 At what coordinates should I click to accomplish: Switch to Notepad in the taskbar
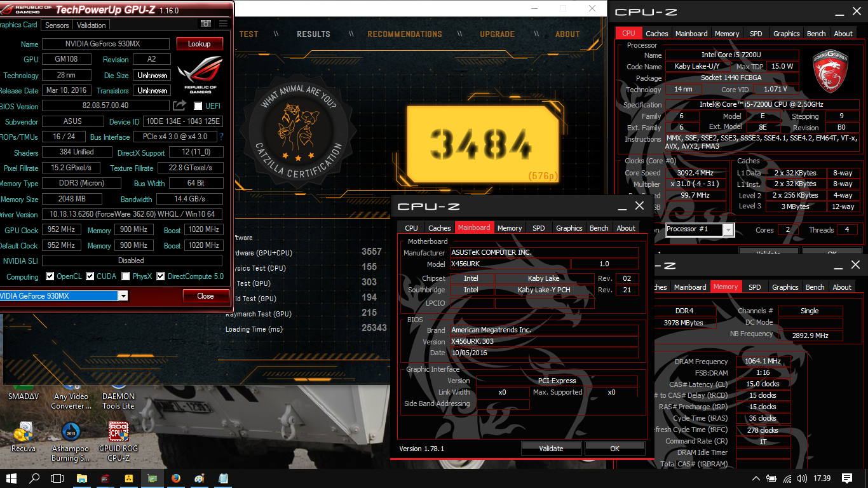tap(223, 478)
